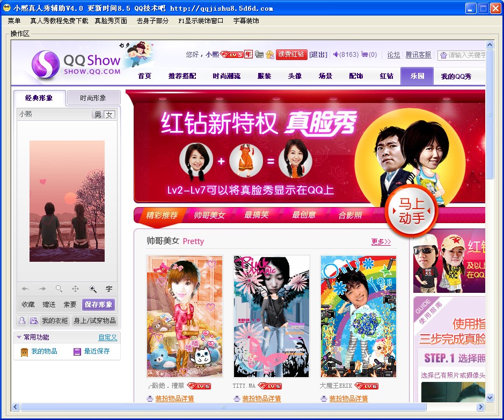The image size is (504, 420).
Task: Open the 我的QQ秀 navigation tab
Action: pyautogui.click(x=456, y=76)
